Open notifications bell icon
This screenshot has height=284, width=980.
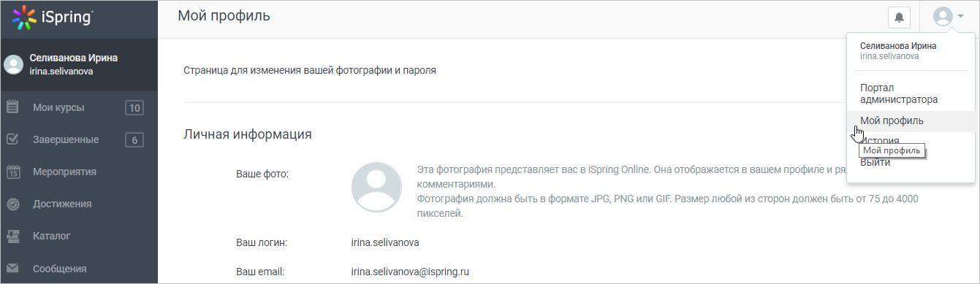click(x=899, y=18)
